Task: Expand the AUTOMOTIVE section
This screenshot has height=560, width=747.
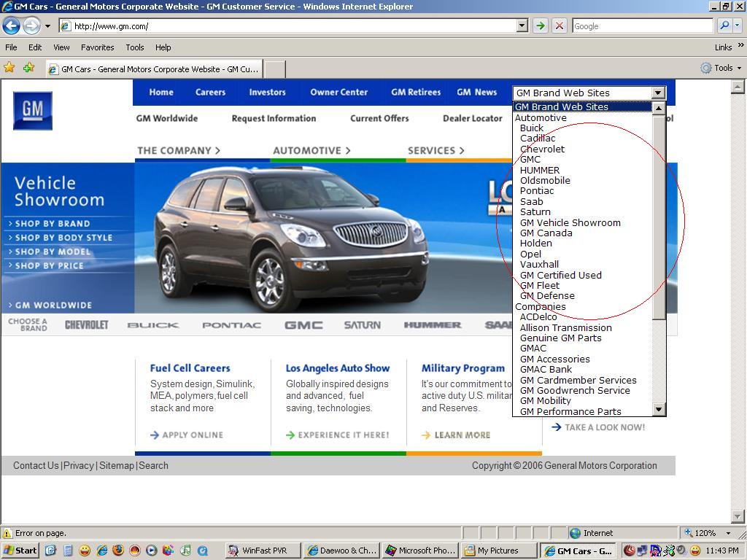Action: [x=311, y=150]
